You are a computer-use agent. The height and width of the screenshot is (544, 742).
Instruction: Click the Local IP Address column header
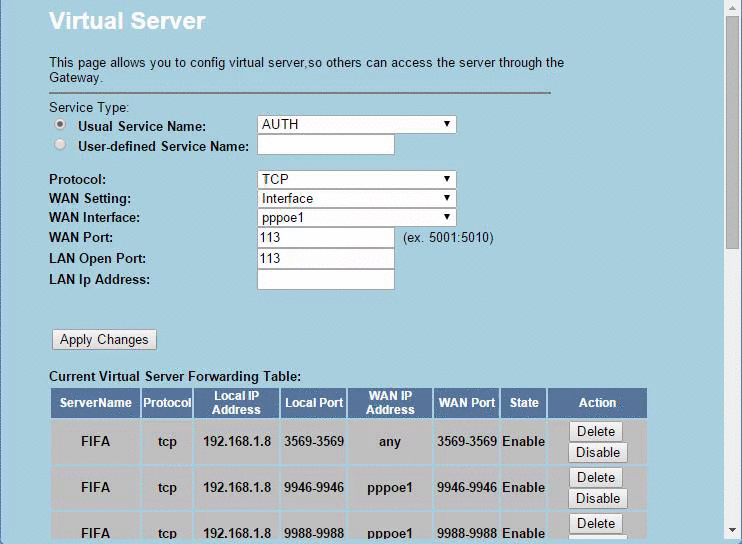pos(236,403)
